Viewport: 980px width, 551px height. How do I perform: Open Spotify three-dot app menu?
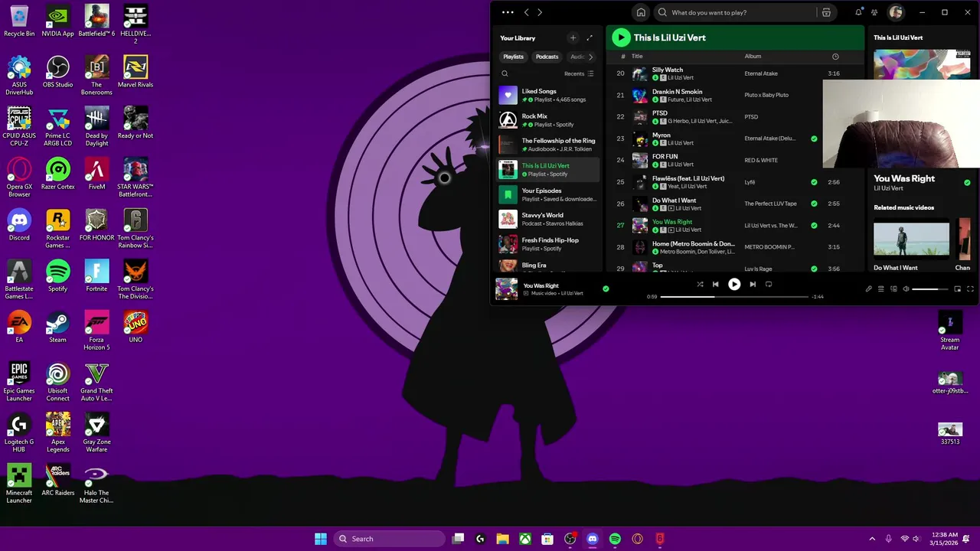click(508, 12)
